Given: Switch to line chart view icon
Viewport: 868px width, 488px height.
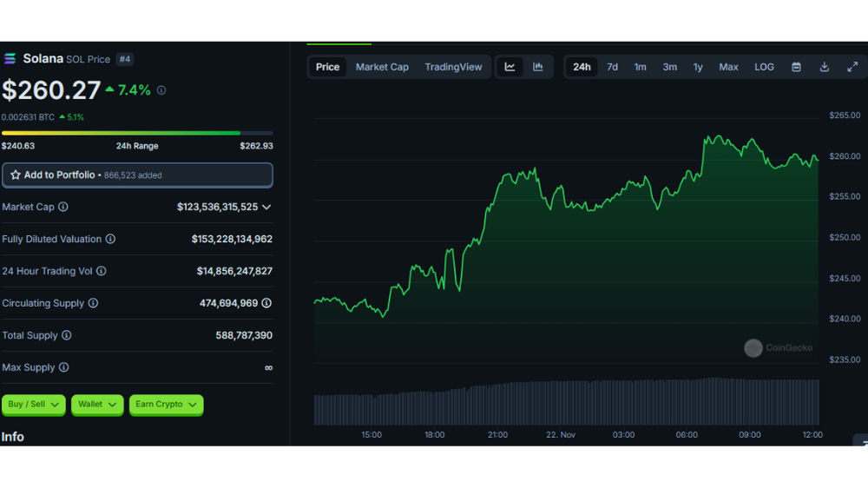Looking at the screenshot, I should click(x=510, y=67).
